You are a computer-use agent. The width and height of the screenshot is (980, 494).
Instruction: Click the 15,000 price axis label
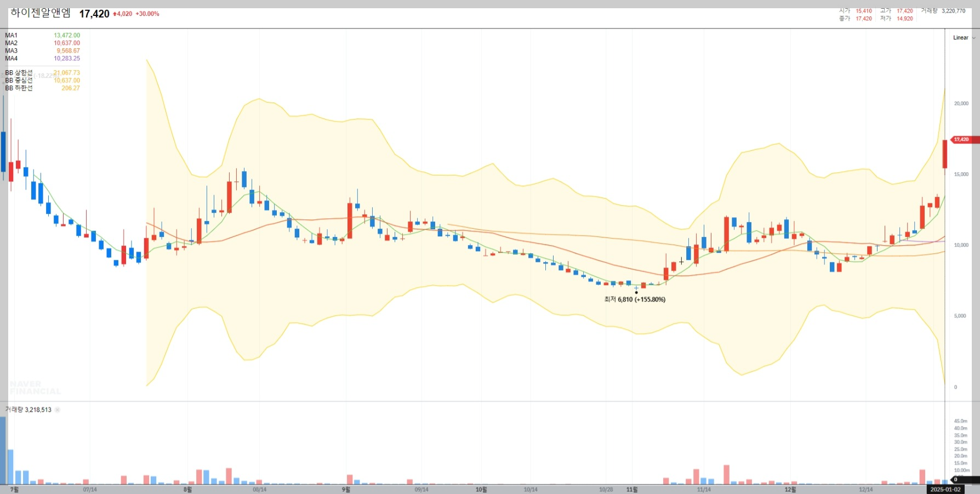point(961,174)
